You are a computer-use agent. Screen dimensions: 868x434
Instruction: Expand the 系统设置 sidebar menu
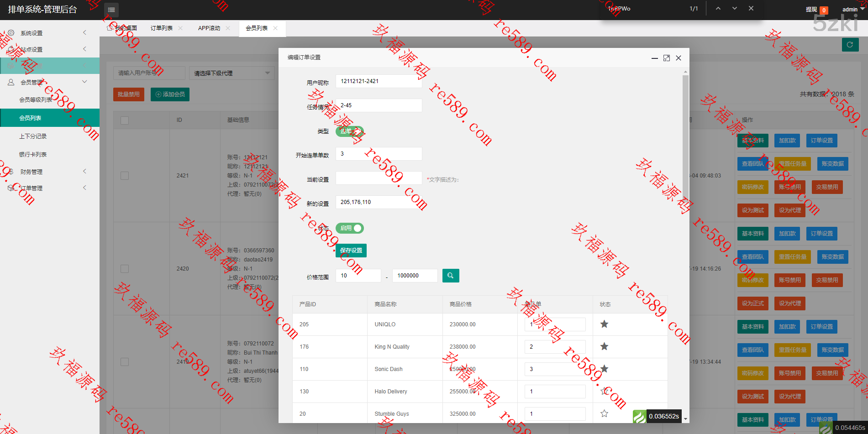point(49,33)
